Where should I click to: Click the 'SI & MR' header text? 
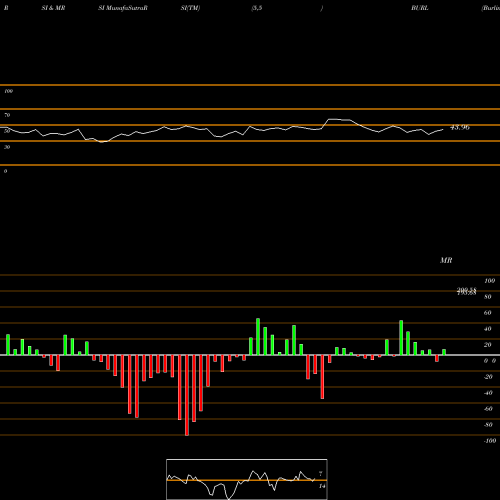pos(53,8)
